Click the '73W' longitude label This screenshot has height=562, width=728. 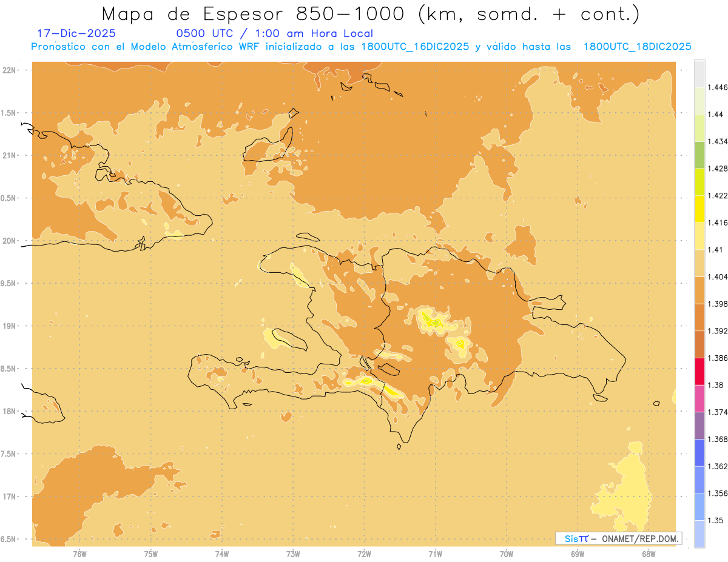pyautogui.click(x=293, y=554)
